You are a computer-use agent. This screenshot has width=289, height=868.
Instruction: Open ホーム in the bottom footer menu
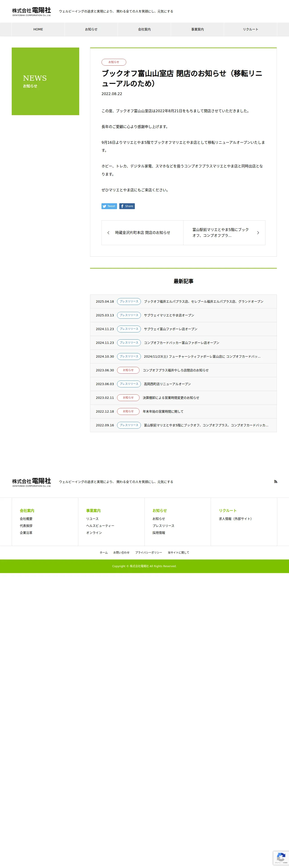(x=104, y=553)
